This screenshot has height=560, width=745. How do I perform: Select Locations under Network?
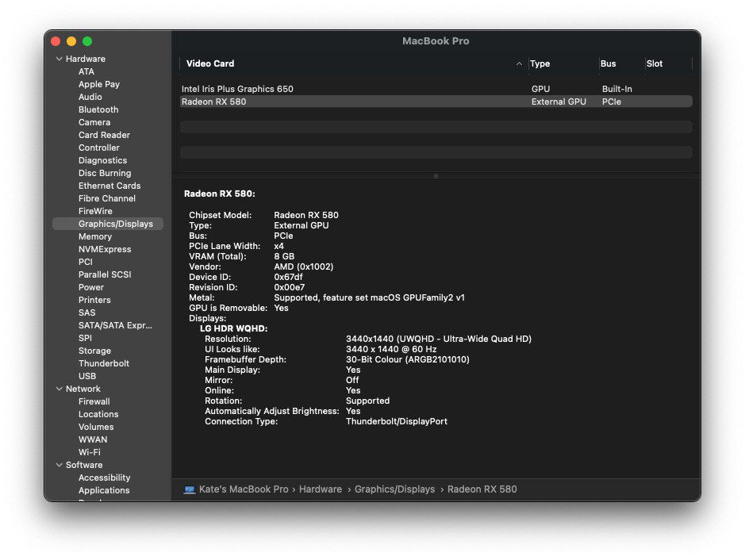[98, 415]
